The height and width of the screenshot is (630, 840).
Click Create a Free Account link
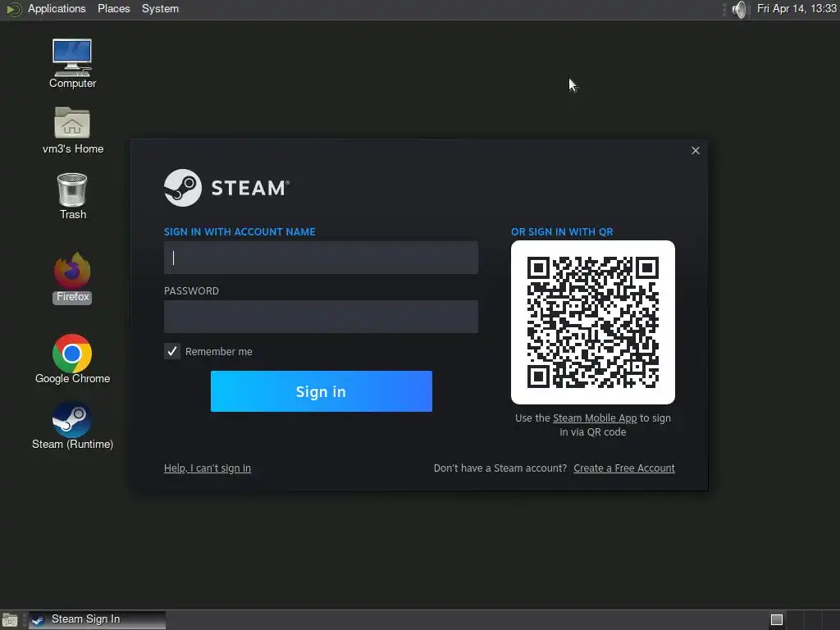tap(624, 468)
